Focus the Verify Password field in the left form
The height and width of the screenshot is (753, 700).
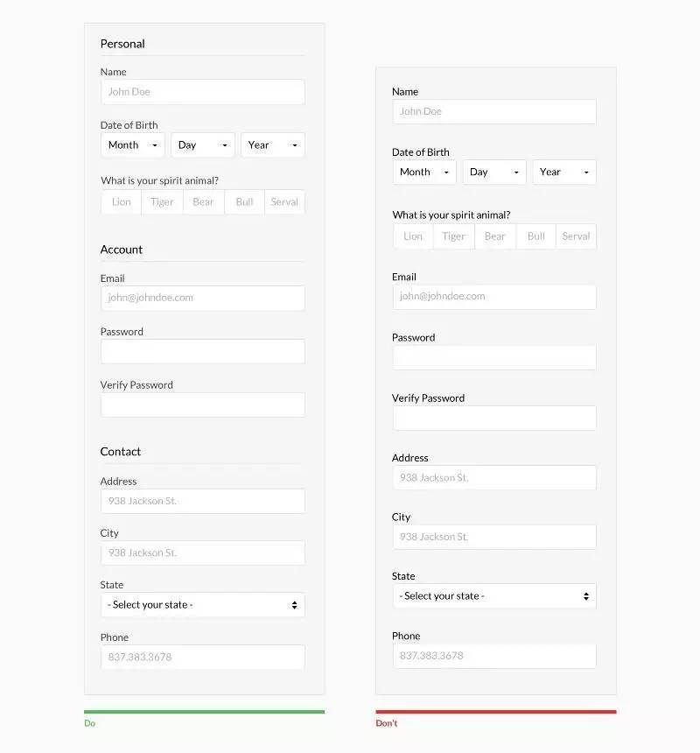(x=203, y=405)
